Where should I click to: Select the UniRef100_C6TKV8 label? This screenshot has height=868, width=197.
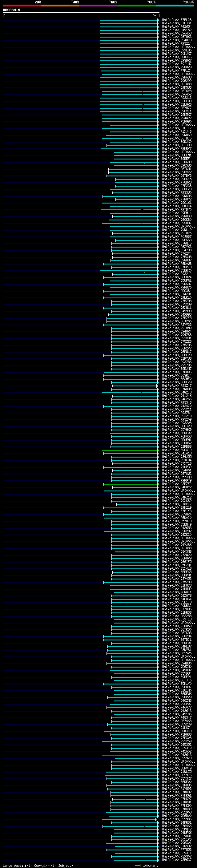coord(177,91)
